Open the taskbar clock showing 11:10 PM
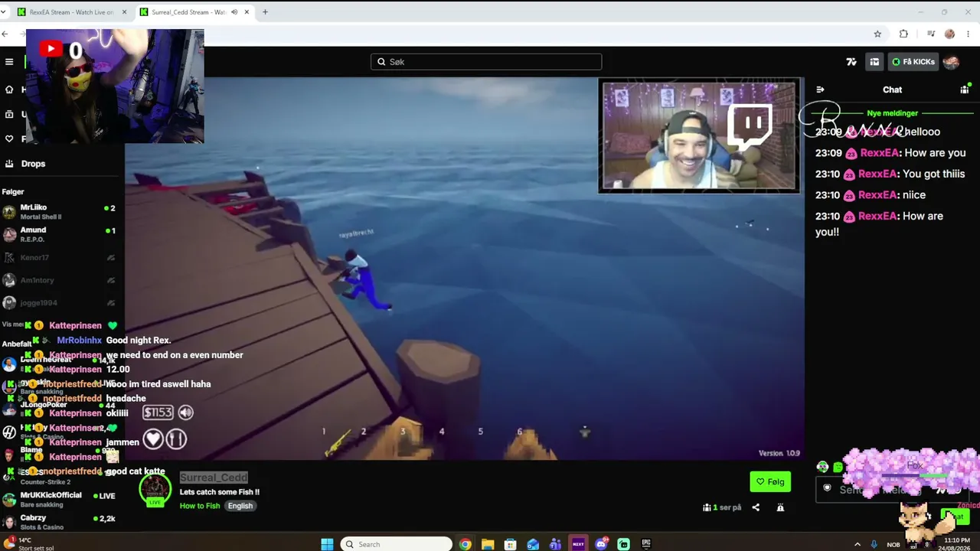 [957, 544]
